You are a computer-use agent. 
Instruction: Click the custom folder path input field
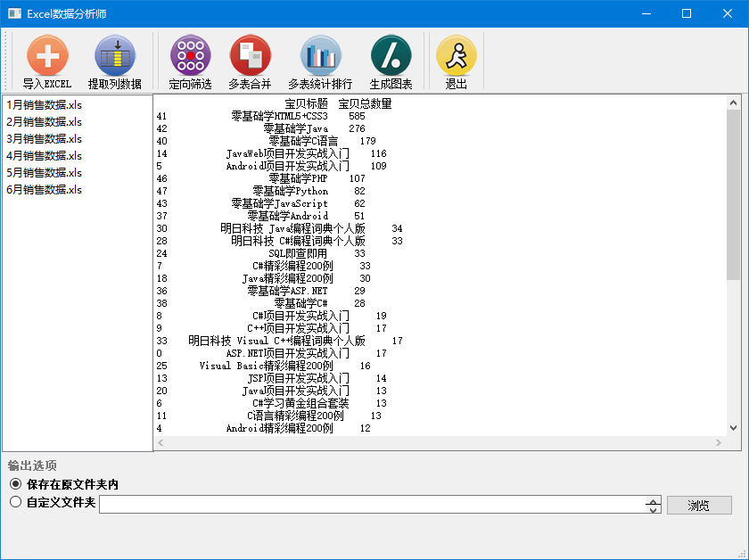click(x=373, y=505)
